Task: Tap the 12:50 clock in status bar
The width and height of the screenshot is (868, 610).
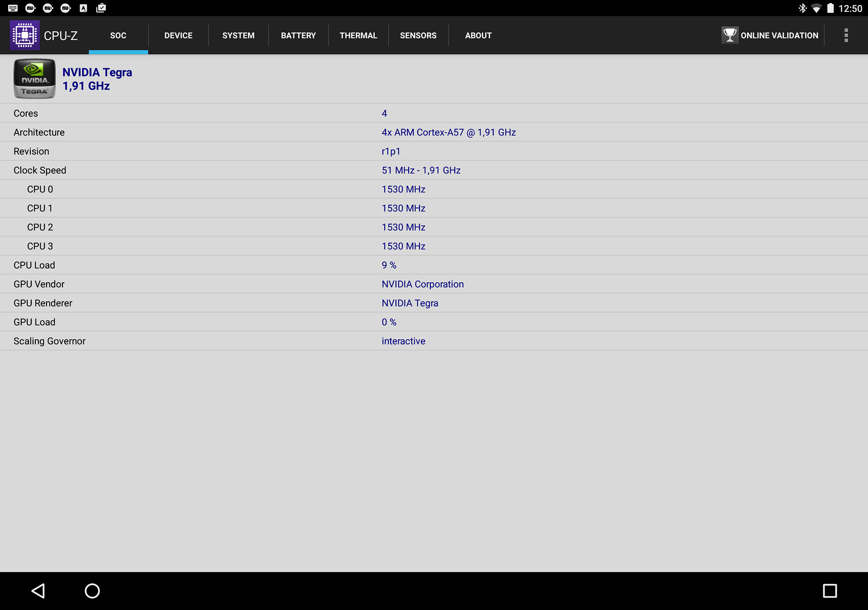Action: (850, 9)
